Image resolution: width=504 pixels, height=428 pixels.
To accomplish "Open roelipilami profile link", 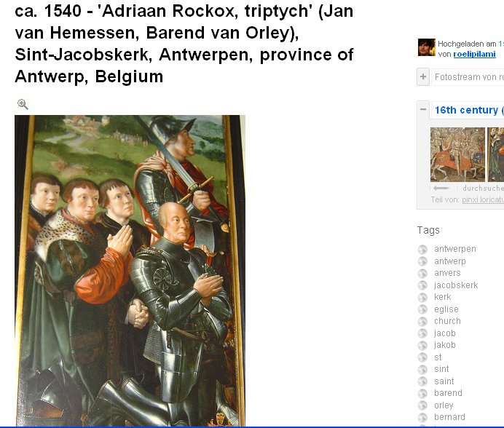I will click(474, 54).
